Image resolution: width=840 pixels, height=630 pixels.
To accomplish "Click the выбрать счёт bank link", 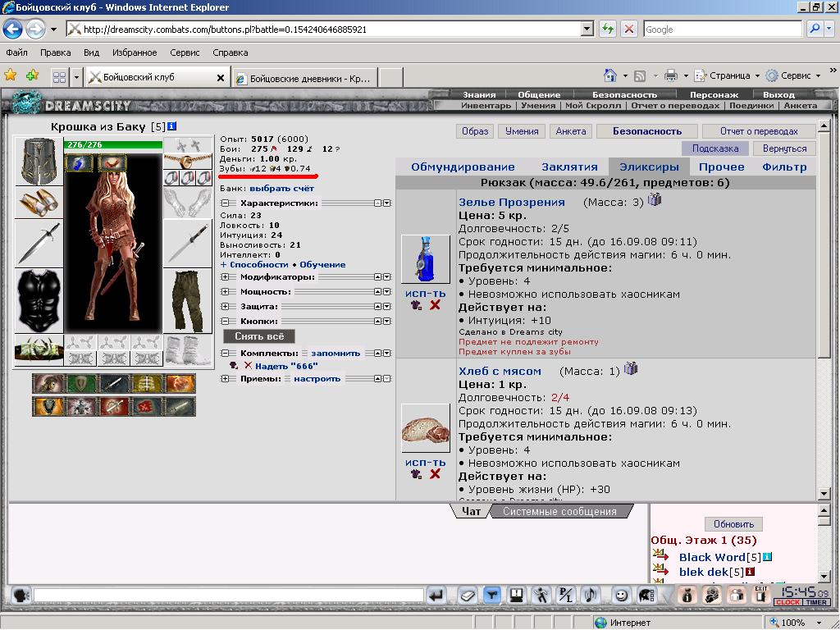I will point(282,189).
